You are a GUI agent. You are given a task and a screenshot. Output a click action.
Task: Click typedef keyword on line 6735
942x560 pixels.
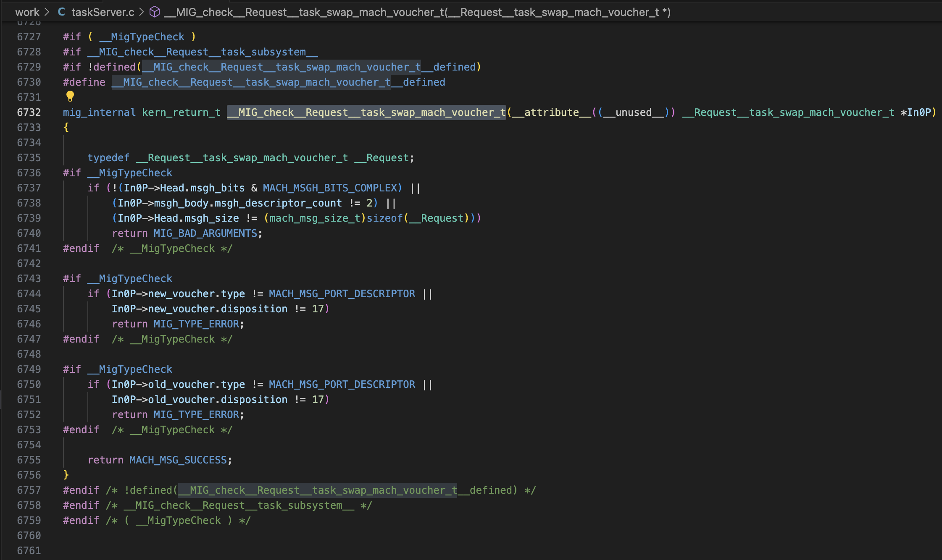click(x=108, y=158)
